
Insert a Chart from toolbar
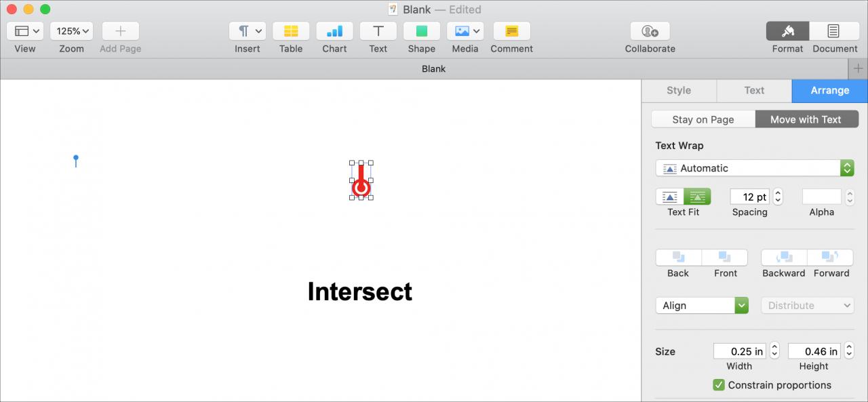click(x=334, y=31)
